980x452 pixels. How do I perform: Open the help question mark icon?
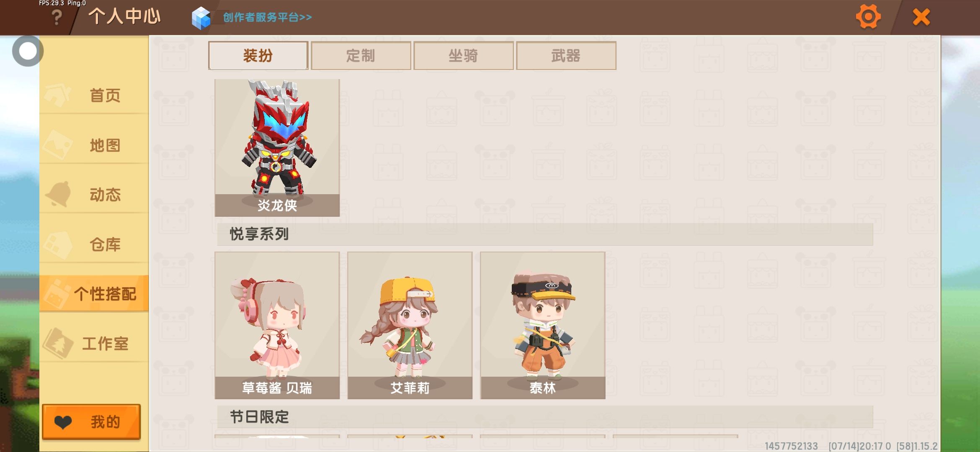coord(57,18)
